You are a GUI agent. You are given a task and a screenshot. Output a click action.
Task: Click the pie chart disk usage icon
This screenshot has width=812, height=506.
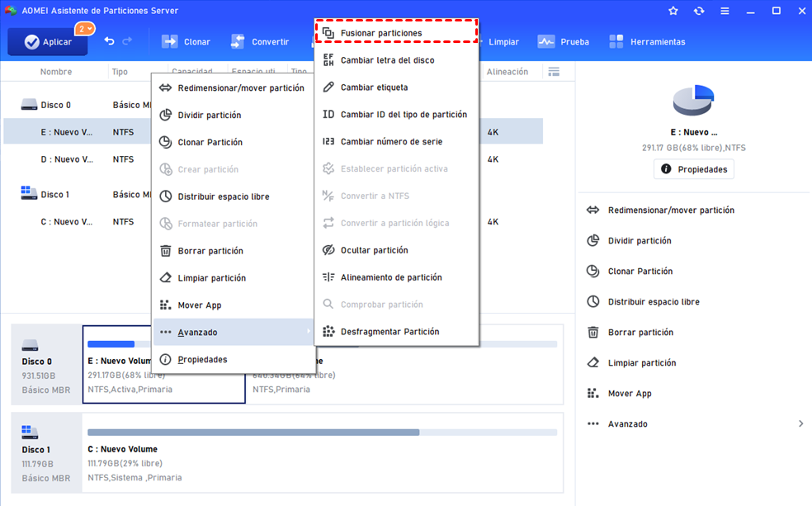(x=693, y=101)
